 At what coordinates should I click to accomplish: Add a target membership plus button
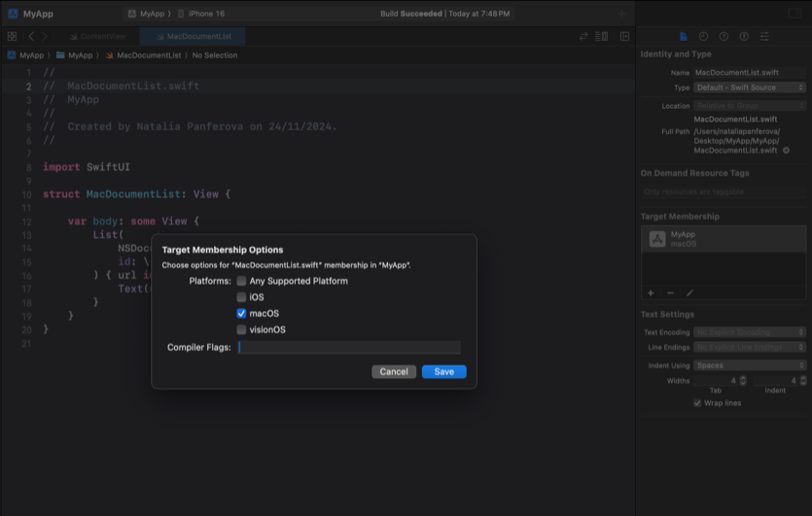point(651,292)
